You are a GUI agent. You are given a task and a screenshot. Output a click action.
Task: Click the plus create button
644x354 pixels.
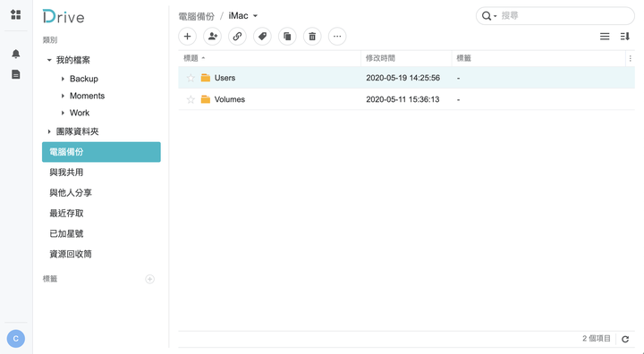[x=187, y=37]
